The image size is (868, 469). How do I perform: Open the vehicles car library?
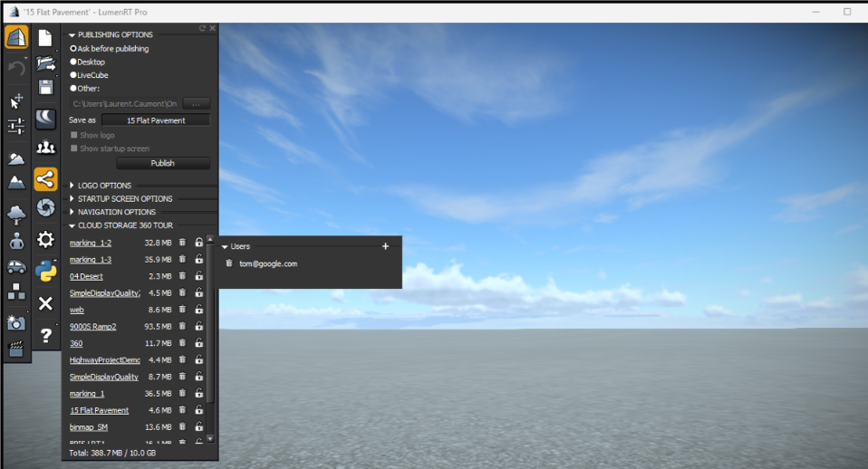point(16,268)
